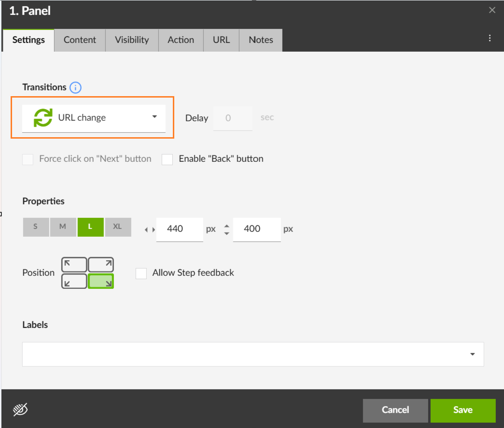
Task: Go to the Action tab
Action: (181, 40)
